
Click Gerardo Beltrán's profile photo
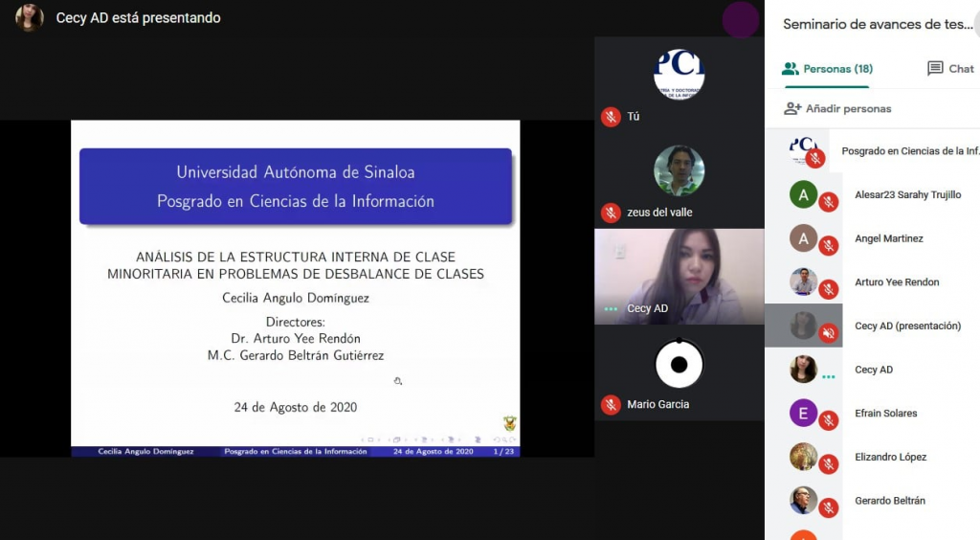tap(803, 501)
